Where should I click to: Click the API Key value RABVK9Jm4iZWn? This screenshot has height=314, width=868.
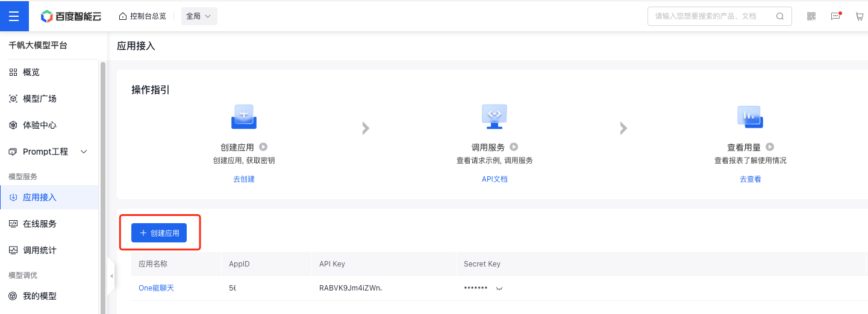click(x=351, y=288)
